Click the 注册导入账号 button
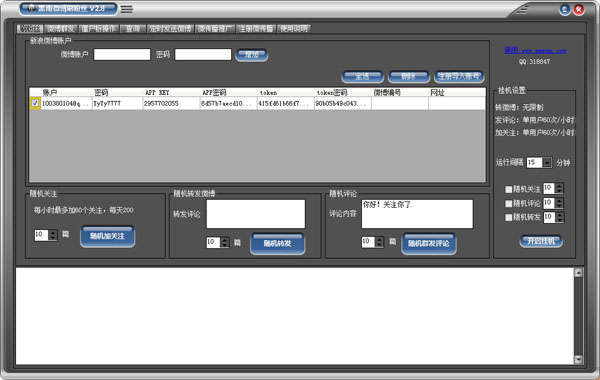 tap(459, 77)
